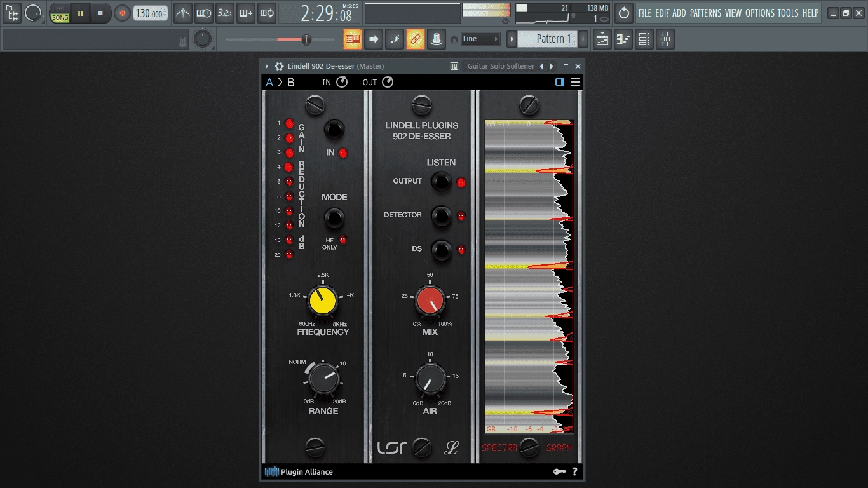Open the browser/plugin picker icon
This screenshot has height=488, width=868.
(x=12, y=13)
